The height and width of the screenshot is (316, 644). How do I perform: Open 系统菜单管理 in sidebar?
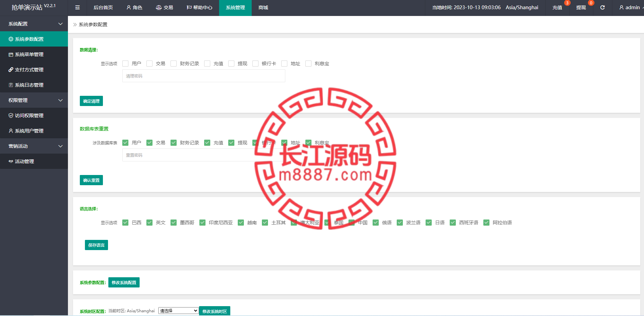34,54
